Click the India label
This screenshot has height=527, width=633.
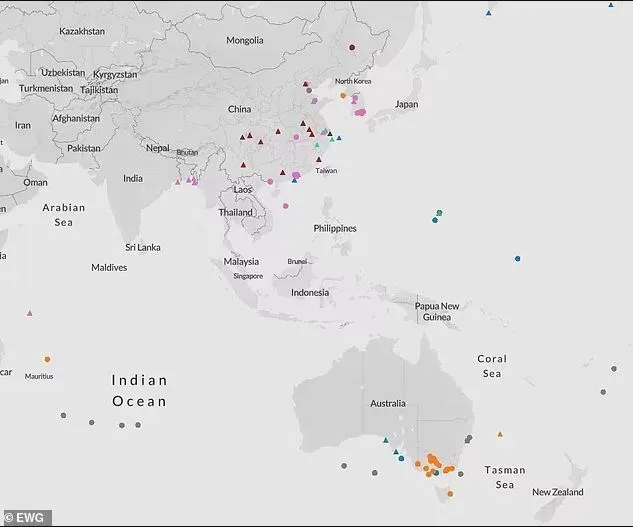(x=133, y=178)
